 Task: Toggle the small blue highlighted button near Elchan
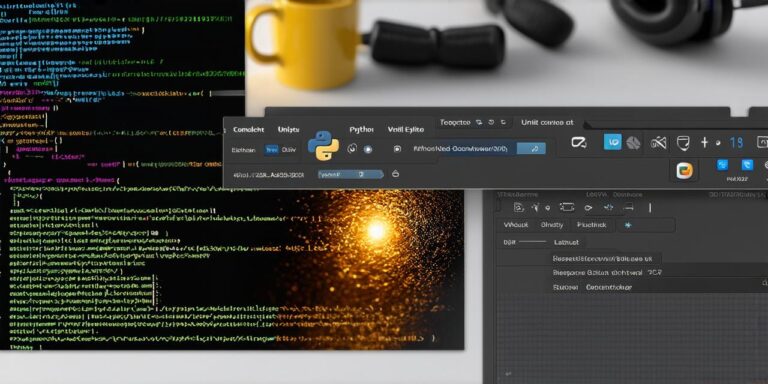pos(271,150)
